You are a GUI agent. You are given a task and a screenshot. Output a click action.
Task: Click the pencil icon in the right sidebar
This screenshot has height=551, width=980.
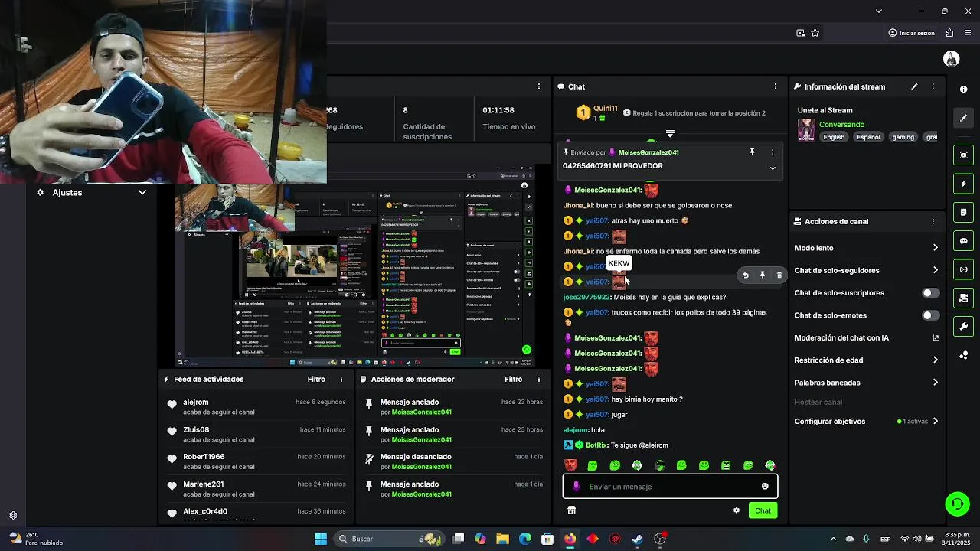[963, 118]
